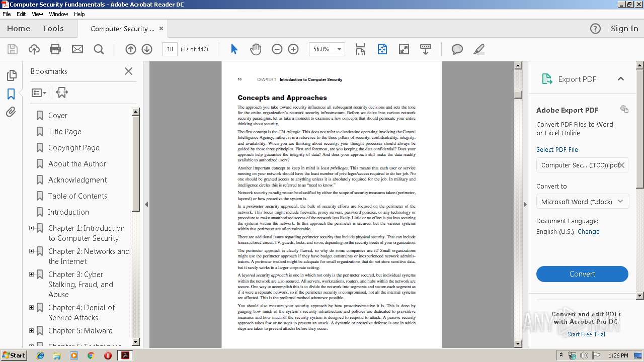Choose the Selection arrow tool
The height and width of the screenshot is (362, 644).
click(234, 49)
